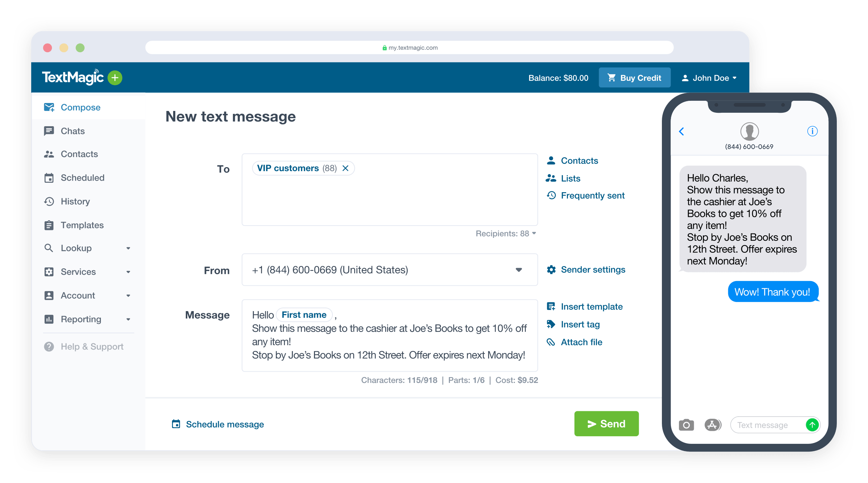The image size is (868, 483).
Task: Expand the Services submenu arrow
Action: pyautogui.click(x=128, y=272)
